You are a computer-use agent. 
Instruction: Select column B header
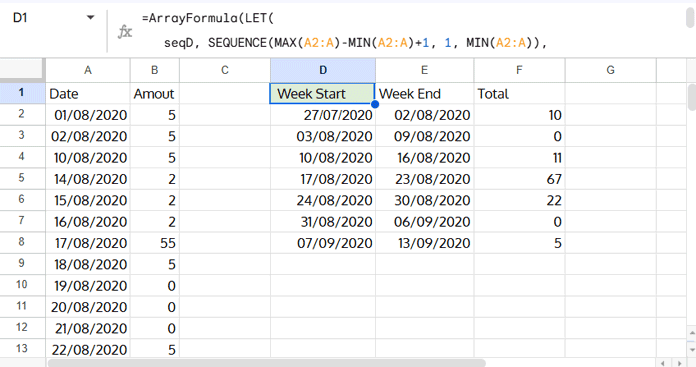tap(154, 70)
